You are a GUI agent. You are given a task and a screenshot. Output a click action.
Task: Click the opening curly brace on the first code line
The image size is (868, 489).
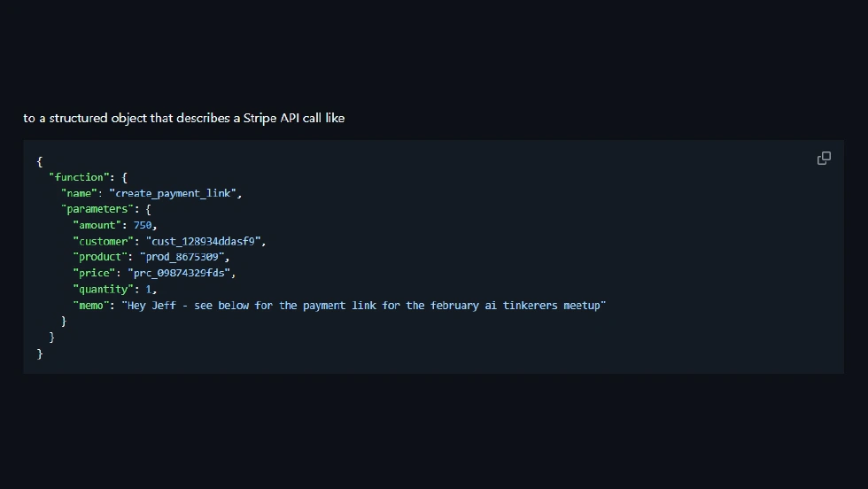click(40, 161)
